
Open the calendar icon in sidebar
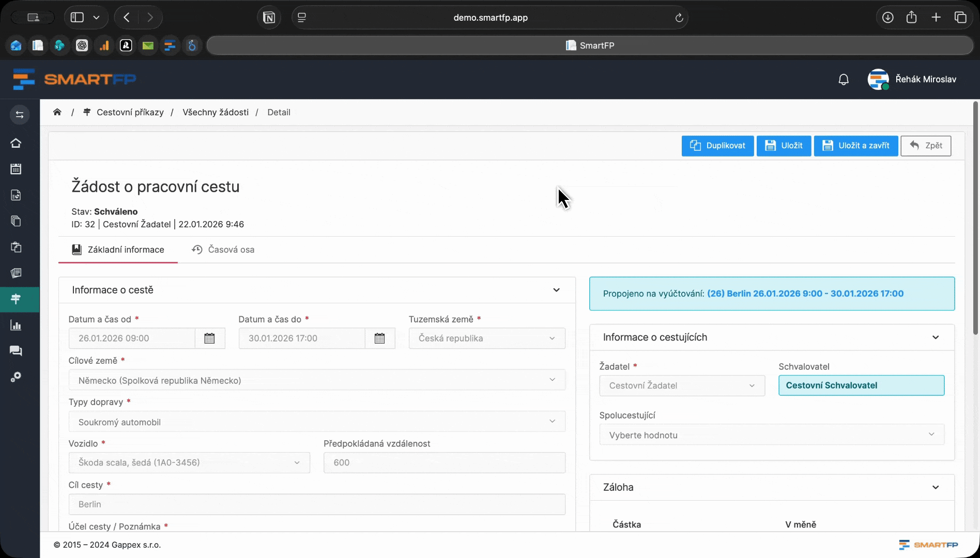[x=16, y=169]
